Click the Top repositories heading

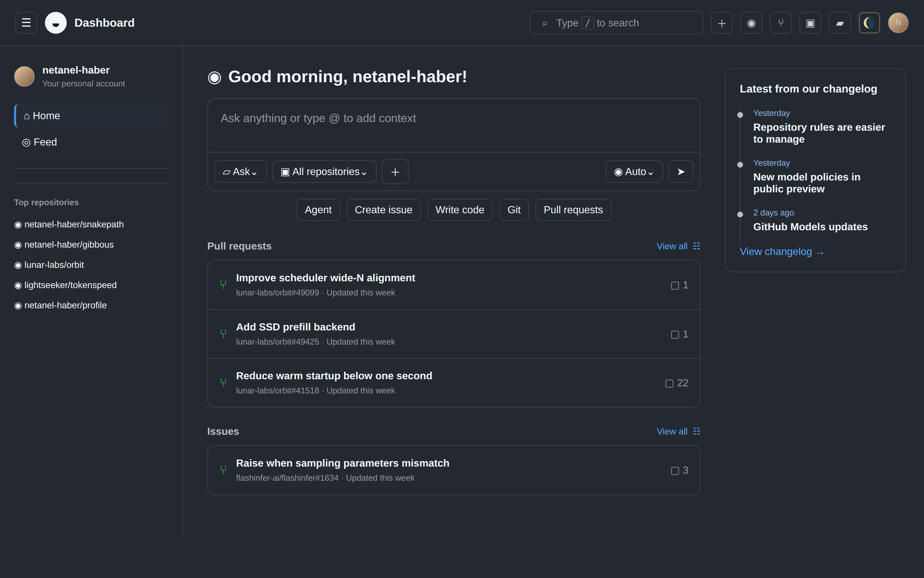coord(46,203)
